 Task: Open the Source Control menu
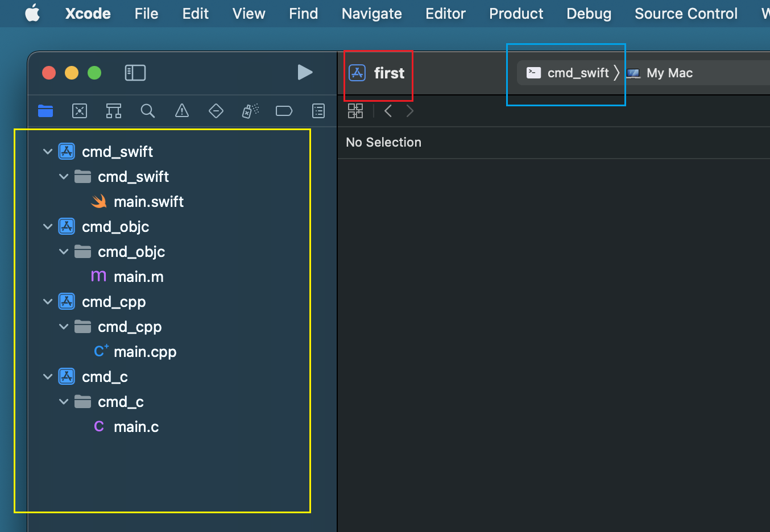coord(686,14)
